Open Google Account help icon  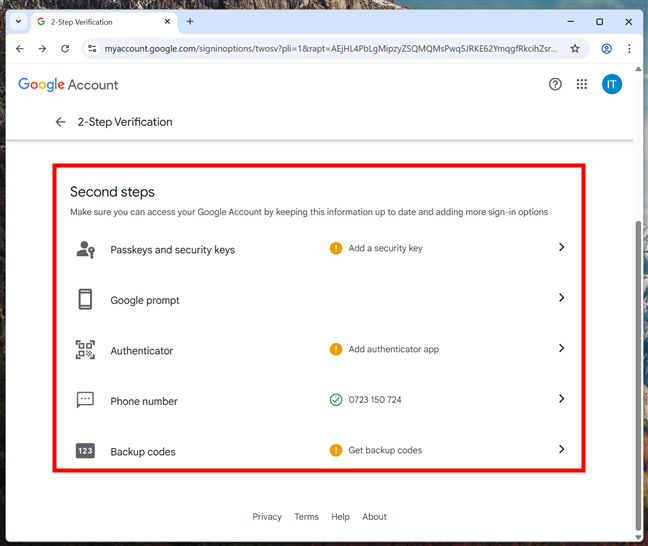pyautogui.click(x=555, y=84)
